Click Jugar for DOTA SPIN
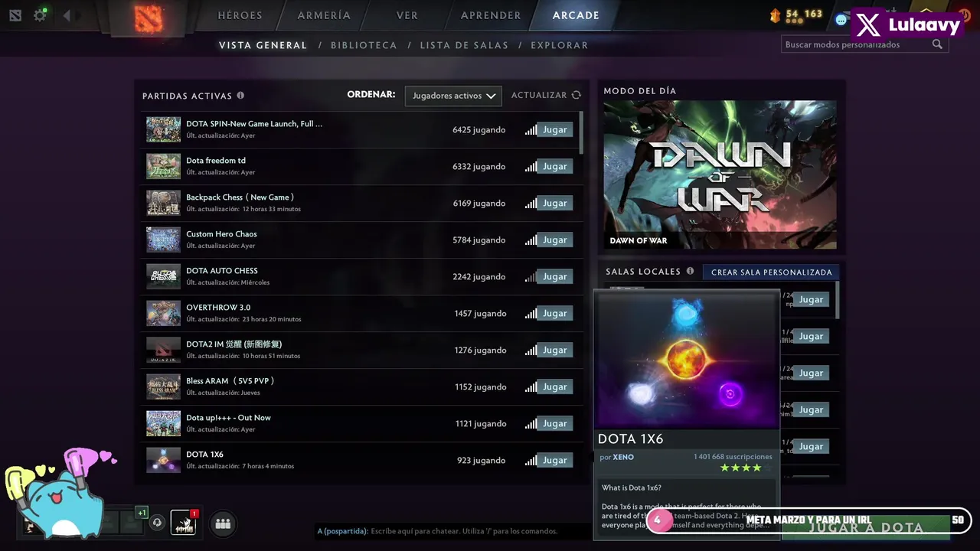The height and width of the screenshot is (551, 980). pyautogui.click(x=555, y=129)
